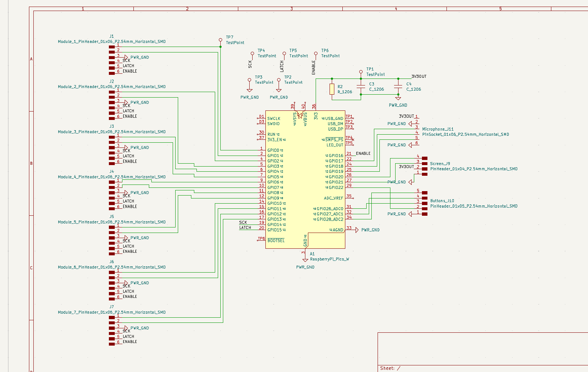Click the PinHeader_01x04 footprint text of J9
The width and height of the screenshot is (588, 372).
(x=474, y=169)
